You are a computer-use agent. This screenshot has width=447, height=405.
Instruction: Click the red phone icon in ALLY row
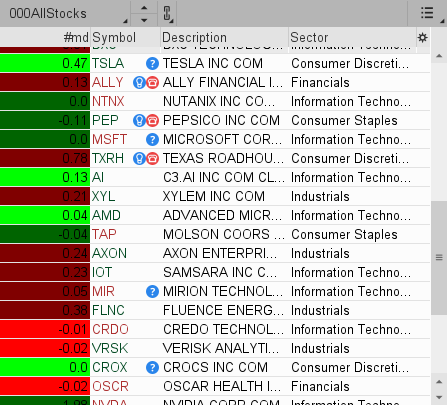pos(152,82)
